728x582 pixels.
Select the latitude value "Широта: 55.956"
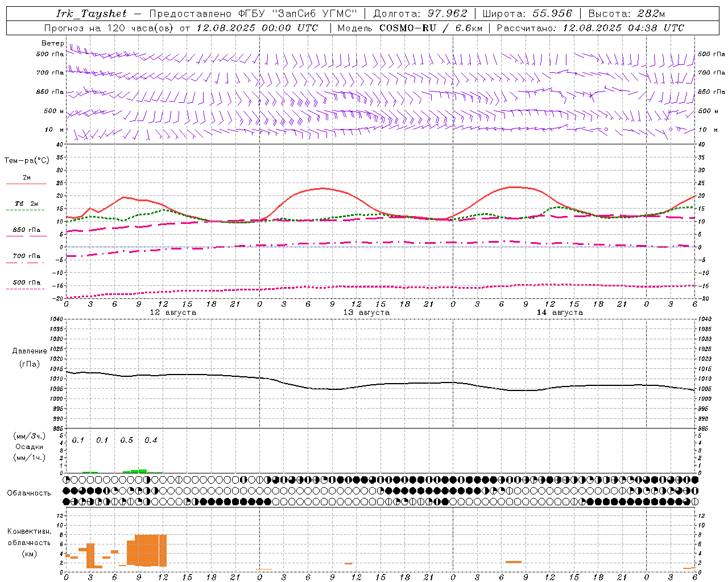[527, 14]
